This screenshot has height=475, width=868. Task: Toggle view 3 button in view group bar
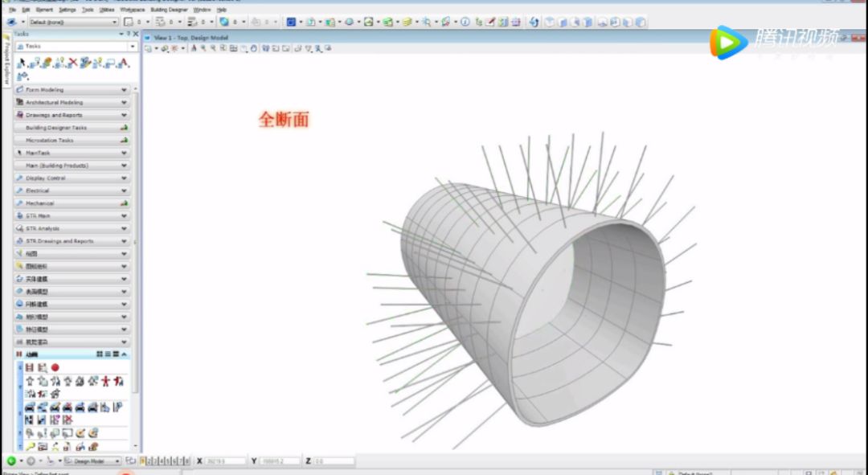[156, 461]
